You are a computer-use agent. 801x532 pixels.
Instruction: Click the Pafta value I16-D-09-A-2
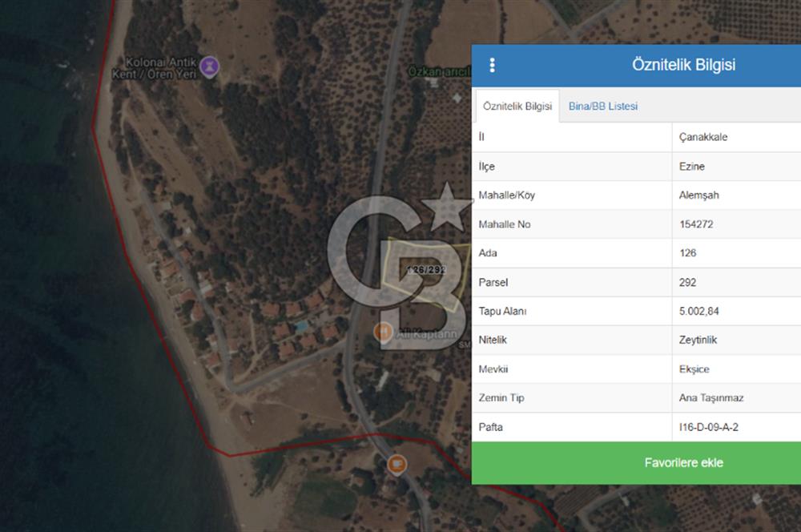(x=709, y=427)
